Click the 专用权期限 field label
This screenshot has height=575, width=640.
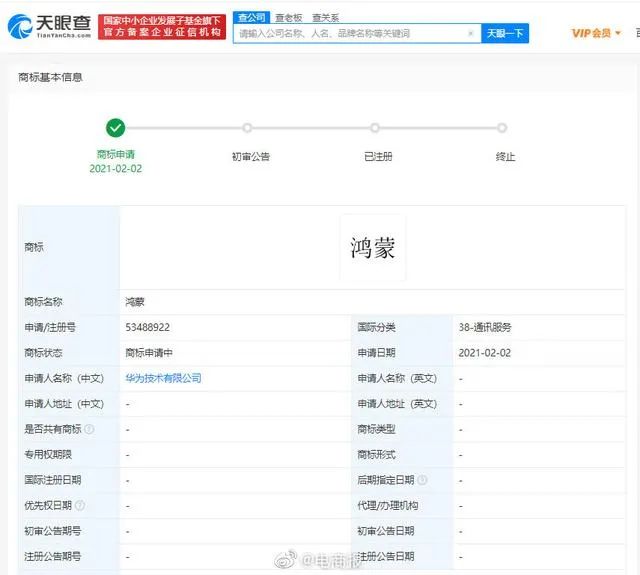point(48,454)
